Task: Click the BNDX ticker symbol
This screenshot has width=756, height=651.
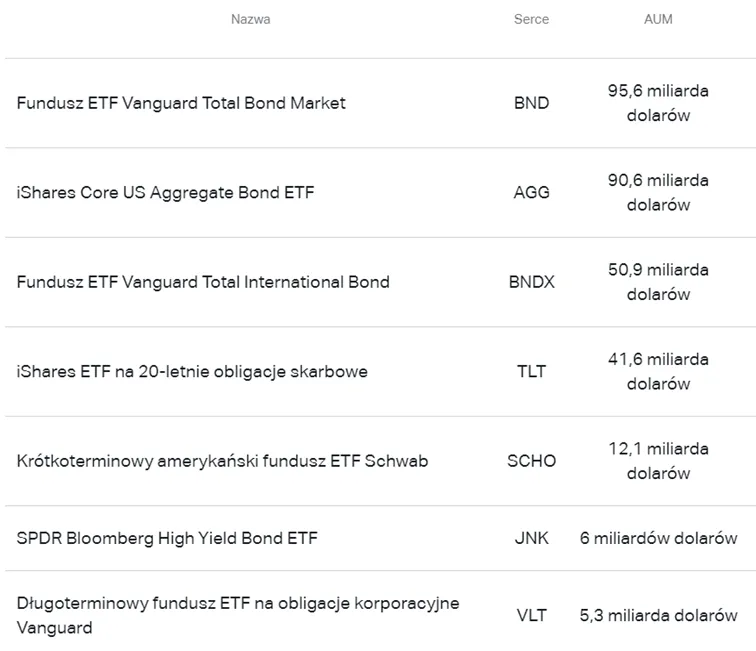Action: click(x=531, y=282)
